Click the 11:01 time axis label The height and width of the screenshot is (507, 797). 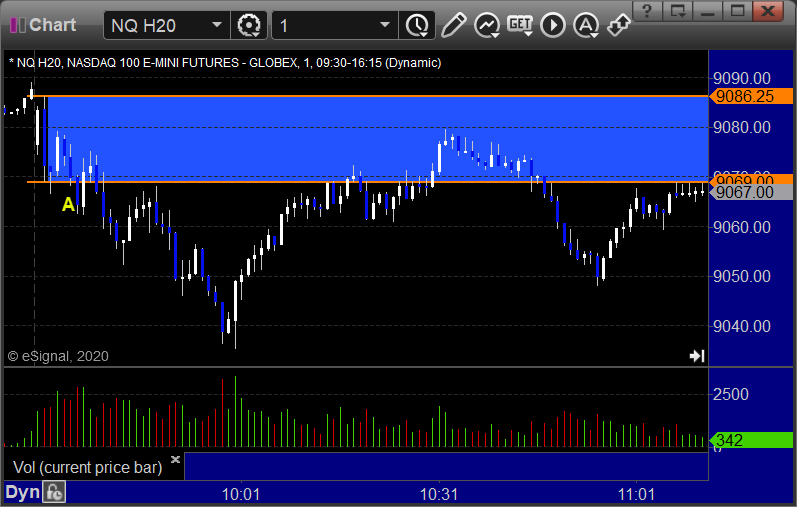pos(636,494)
